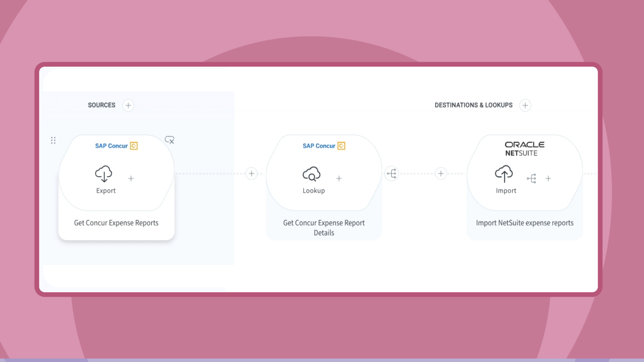Image resolution: width=644 pixels, height=362 pixels.
Task: Add a new source with the SOURCES plus button
Action: pyautogui.click(x=128, y=105)
